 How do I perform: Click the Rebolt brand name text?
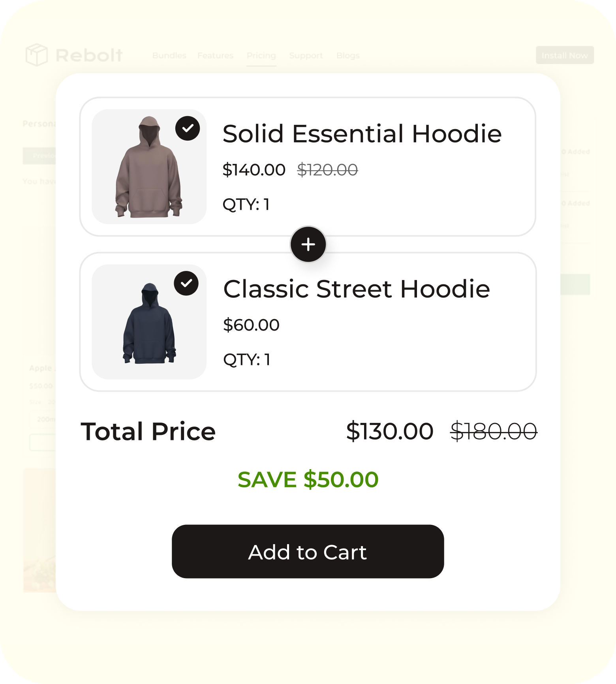tap(89, 55)
